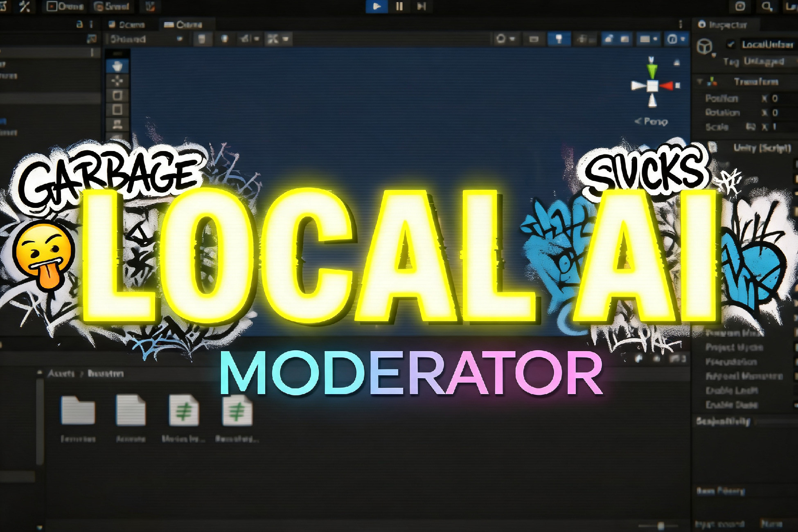Viewport: 798px width, 532px height.
Task: Click the second scene toolbar icon after the Shaded dropdown
Action: (x=224, y=39)
